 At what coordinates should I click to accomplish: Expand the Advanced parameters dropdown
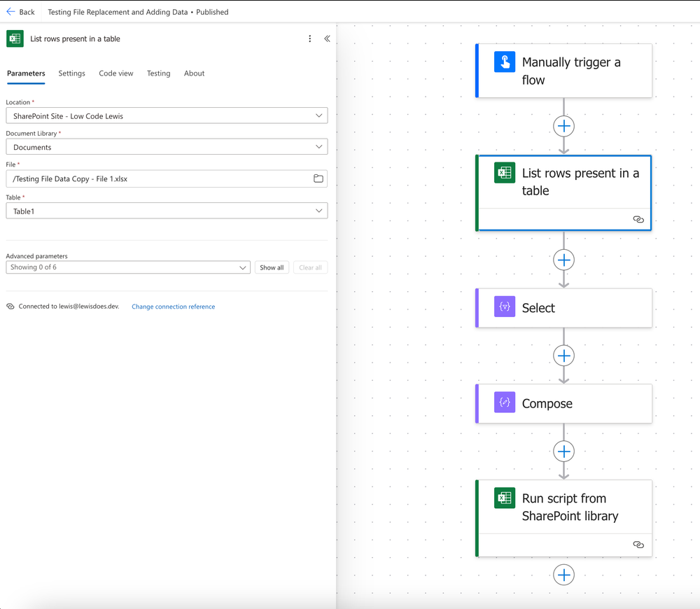pos(242,267)
